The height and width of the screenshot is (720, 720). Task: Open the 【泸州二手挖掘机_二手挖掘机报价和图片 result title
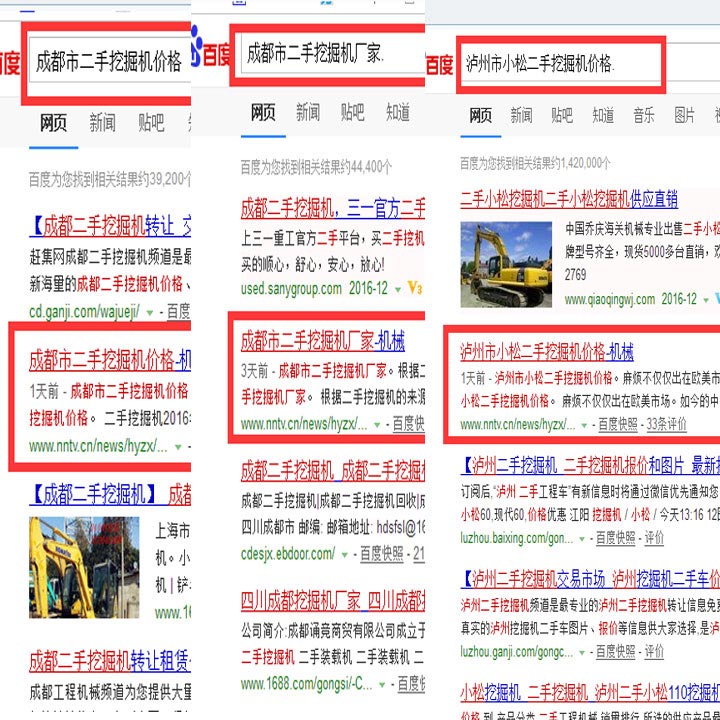[590, 466]
